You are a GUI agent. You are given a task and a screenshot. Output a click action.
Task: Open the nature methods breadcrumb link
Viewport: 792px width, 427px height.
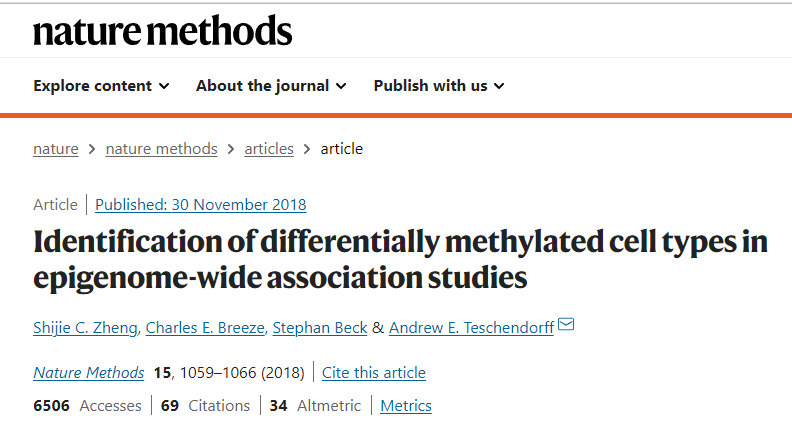click(162, 149)
